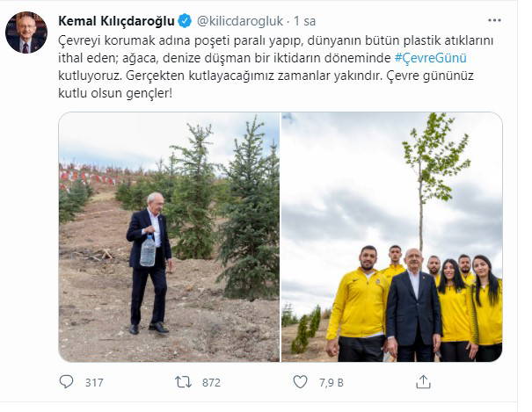Open the @kilicdarogluk handle link
The width and height of the screenshot is (532, 412).
[240, 21]
